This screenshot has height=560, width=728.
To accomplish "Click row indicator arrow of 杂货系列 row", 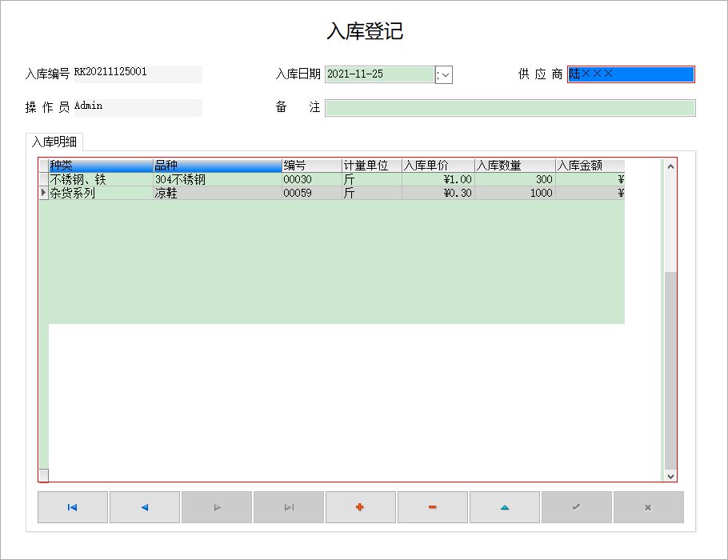I will (x=44, y=193).
